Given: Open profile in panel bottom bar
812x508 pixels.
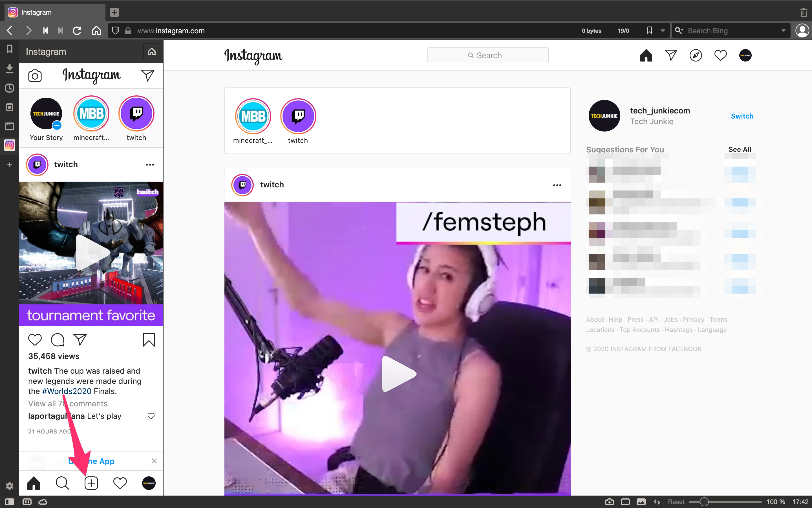Looking at the screenshot, I should (x=149, y=483).
